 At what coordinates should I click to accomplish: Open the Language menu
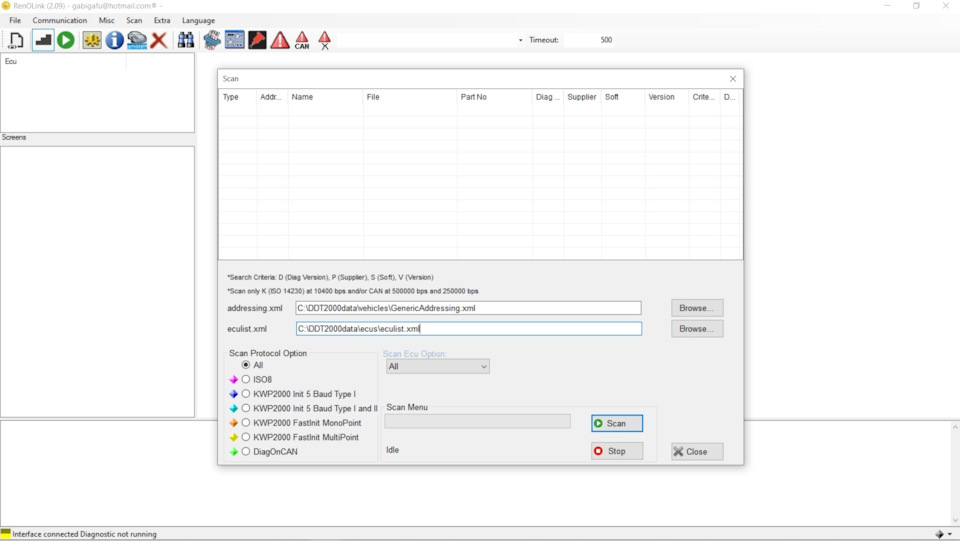(198, 20)
